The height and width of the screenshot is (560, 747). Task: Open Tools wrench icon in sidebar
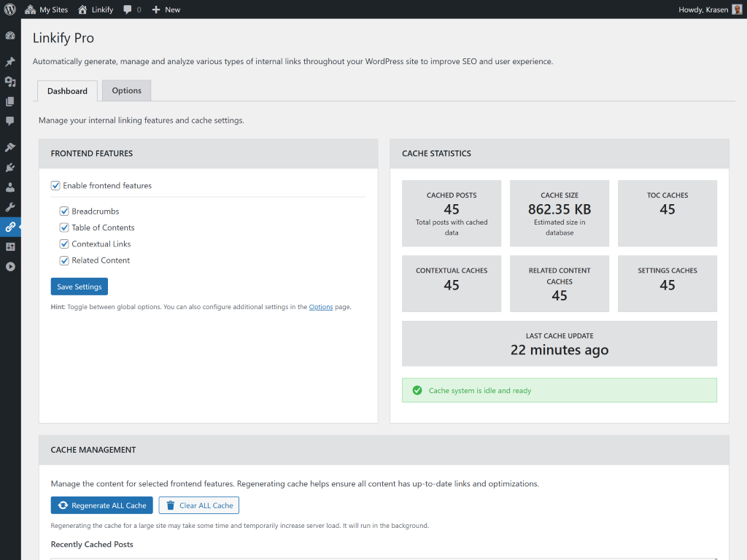10,207
